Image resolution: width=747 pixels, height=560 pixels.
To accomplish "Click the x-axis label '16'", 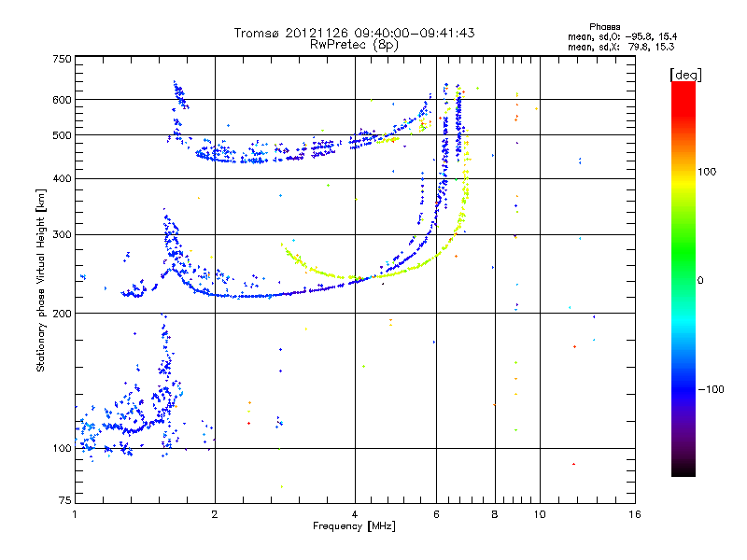I will tap(635, 514).
